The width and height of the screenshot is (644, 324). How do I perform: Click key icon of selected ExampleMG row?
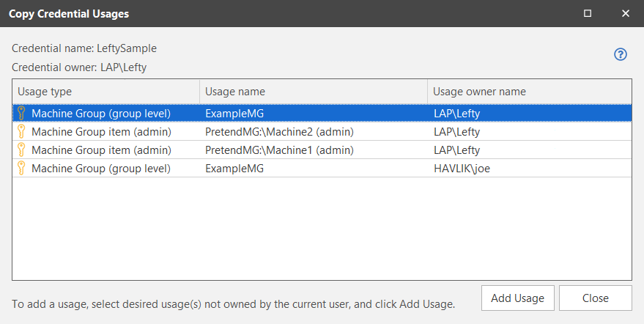pyautogui.click(x=21, y=114)
